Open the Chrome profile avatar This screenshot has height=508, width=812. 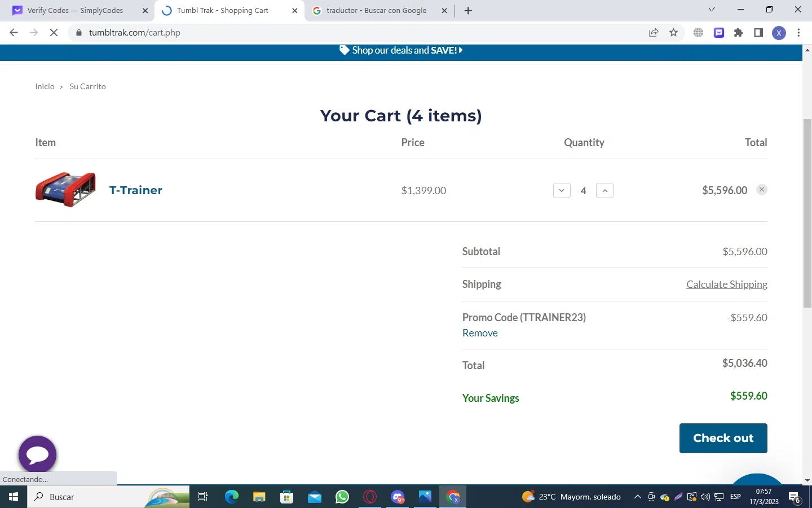coord(779,33)
